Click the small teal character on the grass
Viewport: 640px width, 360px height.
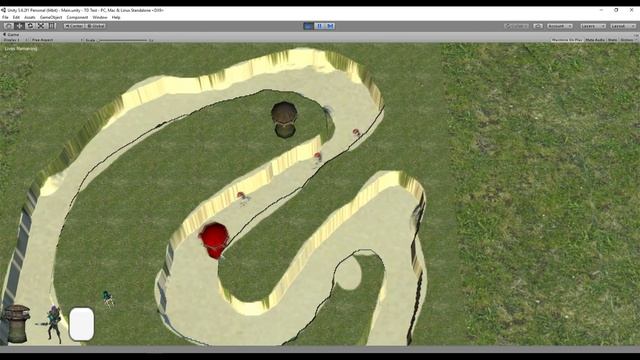108,298
